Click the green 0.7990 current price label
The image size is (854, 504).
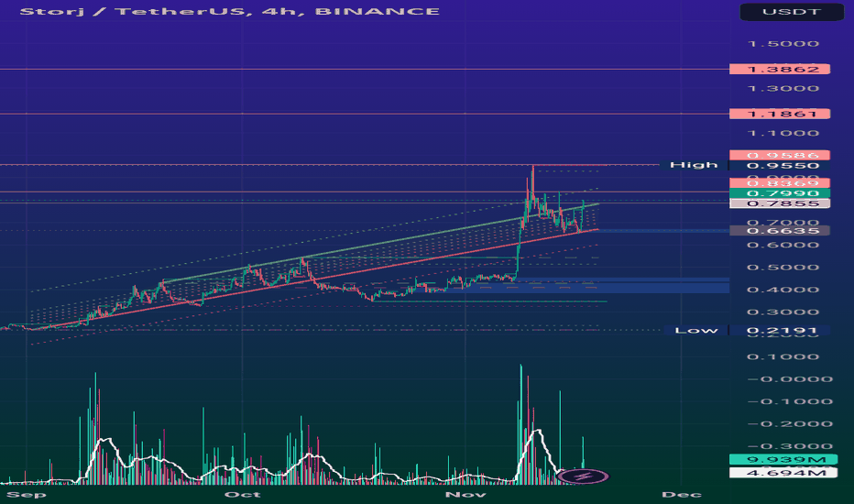pyautogui.click(x=780, y=193)
